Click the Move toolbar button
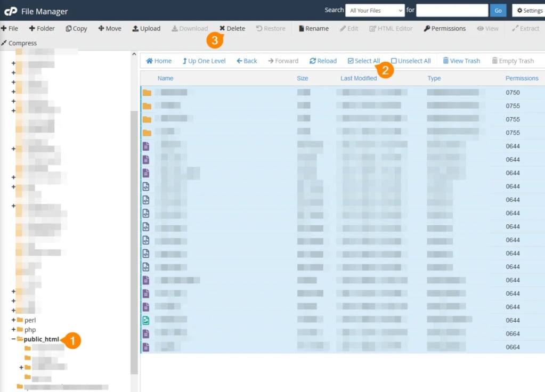The image size is (545, 392). [110, 29]
